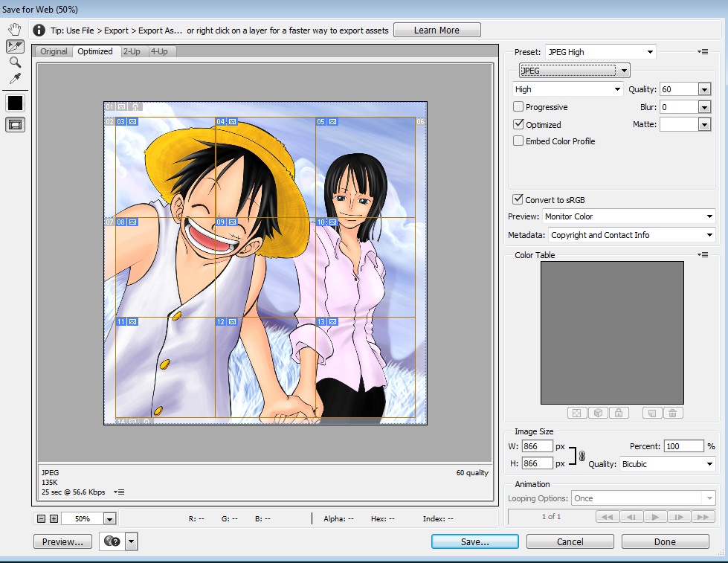The width and height of the screenshot is (728, 563).
Task: Click the Matte color swatch field
Action: 679,124
